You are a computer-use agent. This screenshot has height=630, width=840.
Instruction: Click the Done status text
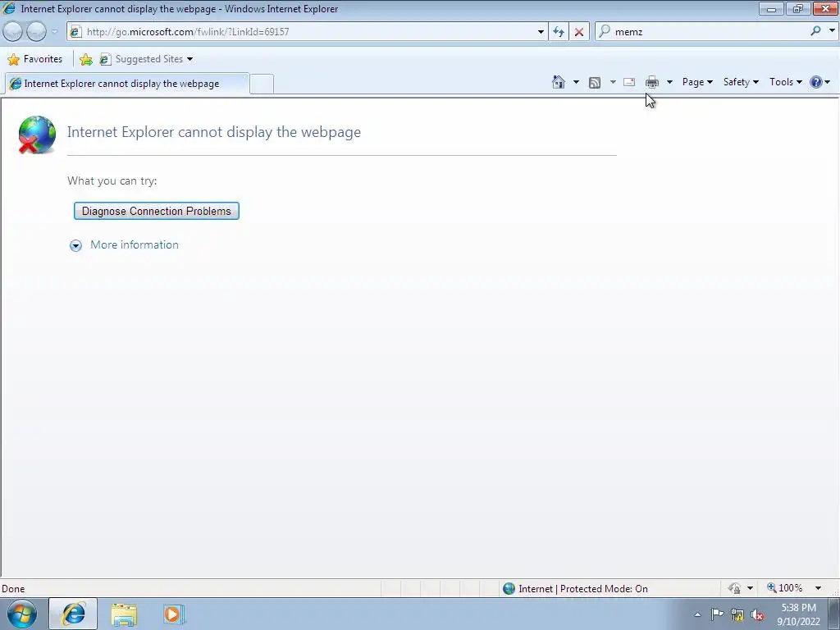(x=13, y=589)
